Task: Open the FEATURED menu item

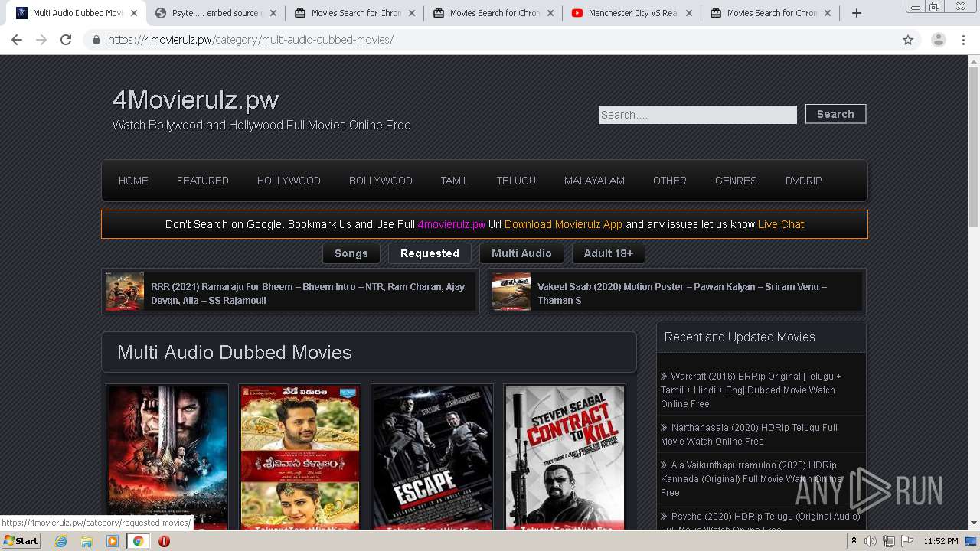Action: point(203,181)
